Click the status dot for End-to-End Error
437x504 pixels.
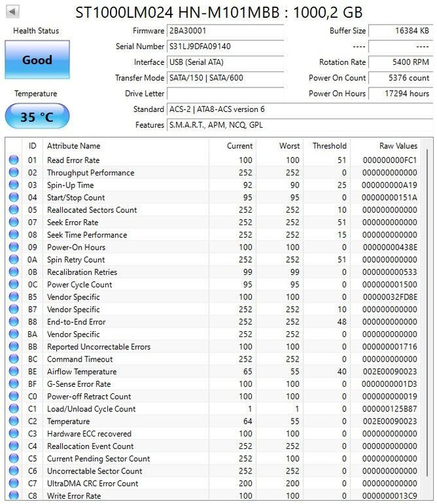[14, 321]
